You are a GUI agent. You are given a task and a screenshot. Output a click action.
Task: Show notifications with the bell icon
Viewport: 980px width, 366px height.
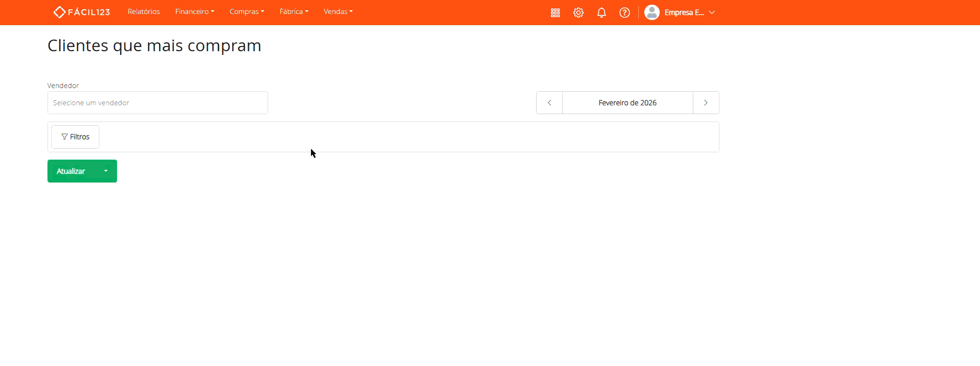coord(601,13)
